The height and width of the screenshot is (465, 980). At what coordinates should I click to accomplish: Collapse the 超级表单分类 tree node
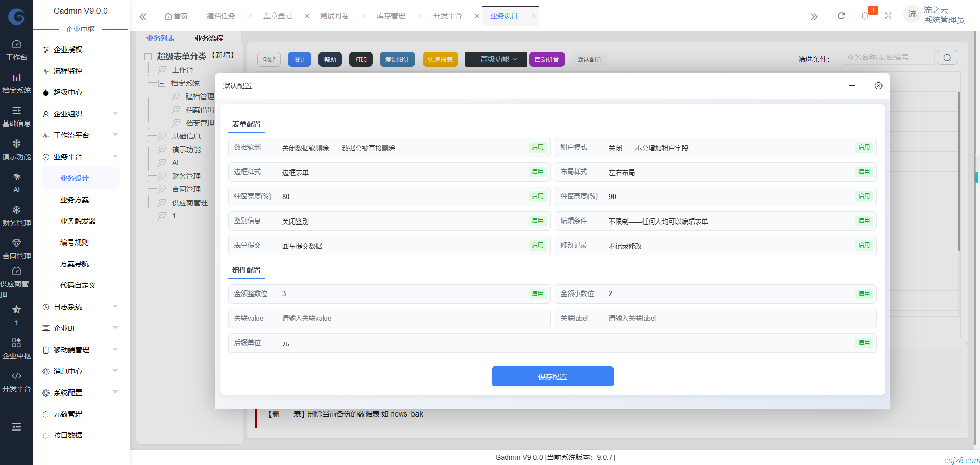[148, 56]
